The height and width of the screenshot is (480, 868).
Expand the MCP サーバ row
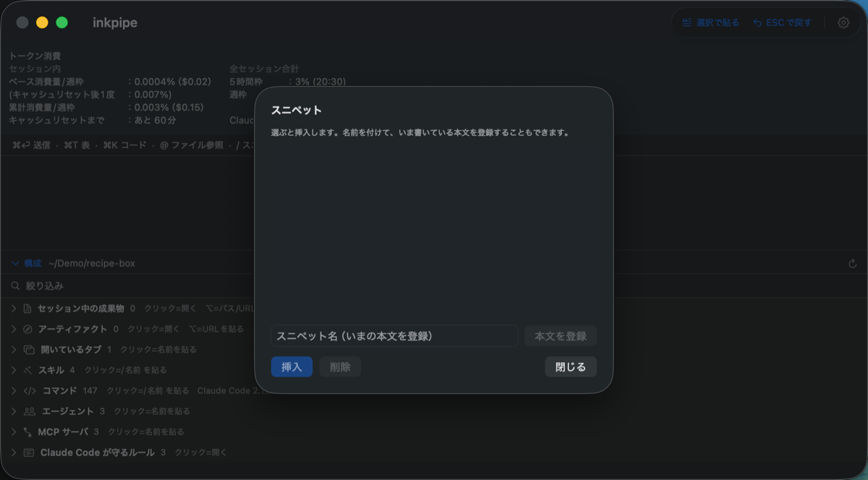click(x=14, y=432)
